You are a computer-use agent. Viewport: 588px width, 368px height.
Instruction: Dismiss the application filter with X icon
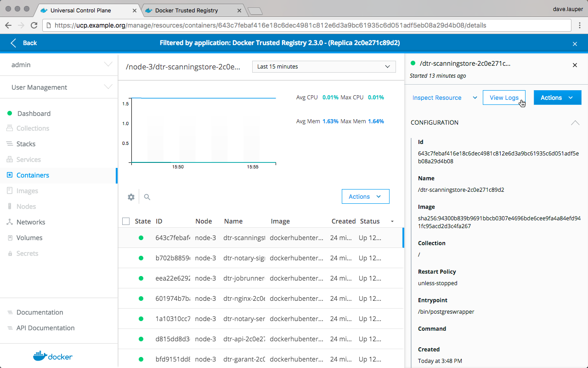click(575, 44)
